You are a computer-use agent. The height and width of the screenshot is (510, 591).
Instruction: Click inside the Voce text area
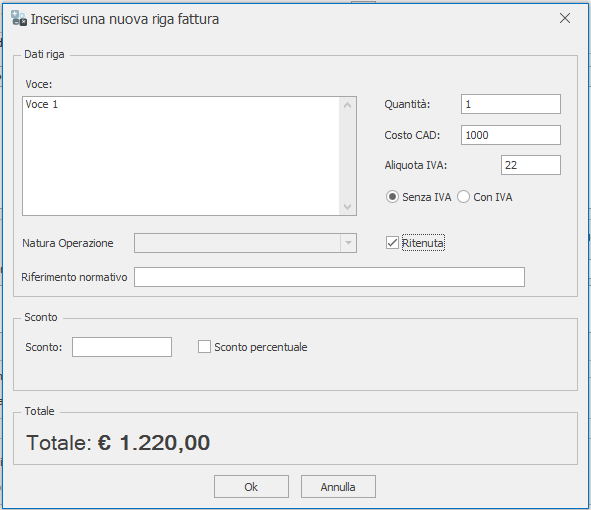coord(181,156)
